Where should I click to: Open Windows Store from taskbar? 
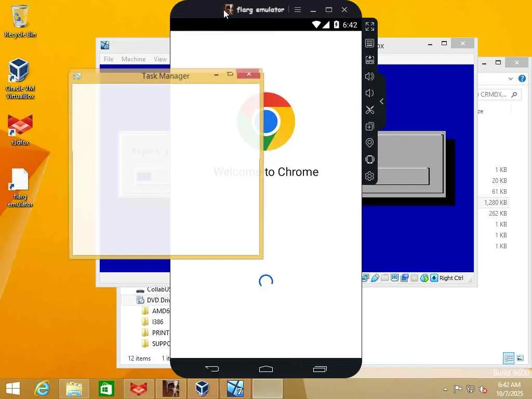coord(106,389)
